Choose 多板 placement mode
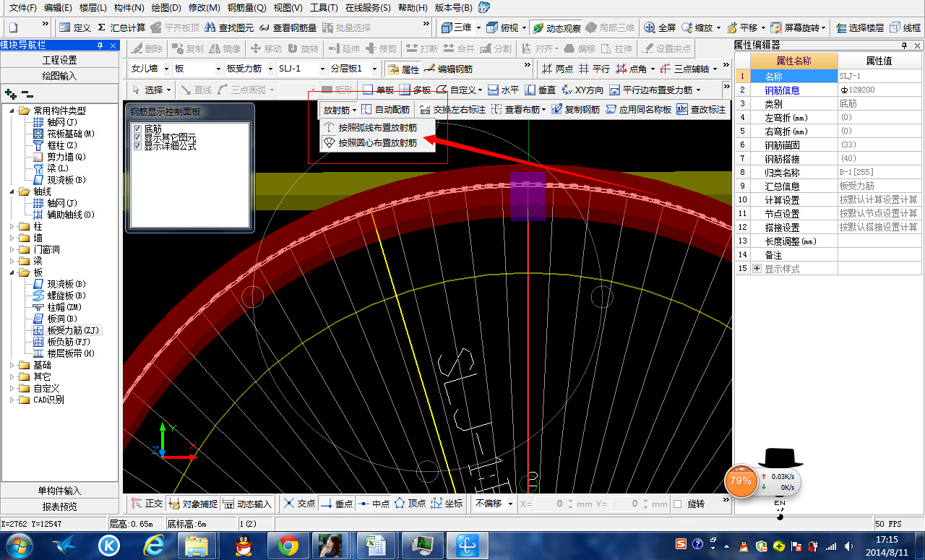925x560 pixels. [415, 90]
